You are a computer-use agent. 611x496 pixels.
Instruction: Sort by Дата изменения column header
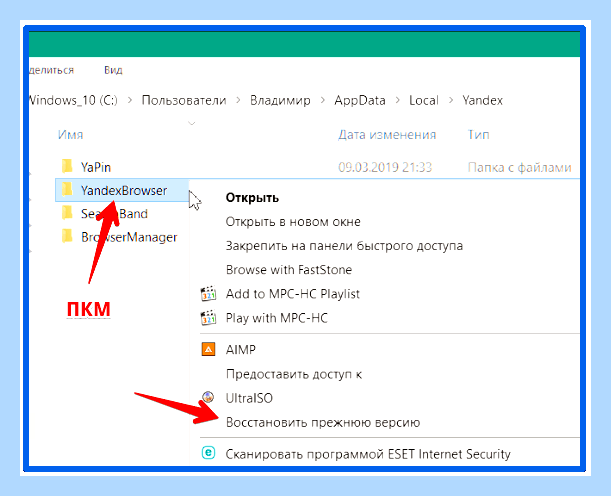pos(387,135)
